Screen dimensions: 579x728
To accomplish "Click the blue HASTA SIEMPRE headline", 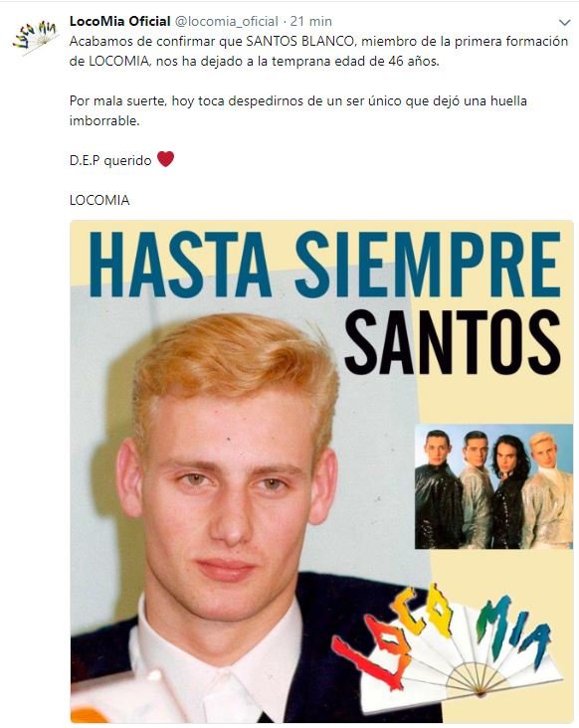I will (x=324, y=265).
